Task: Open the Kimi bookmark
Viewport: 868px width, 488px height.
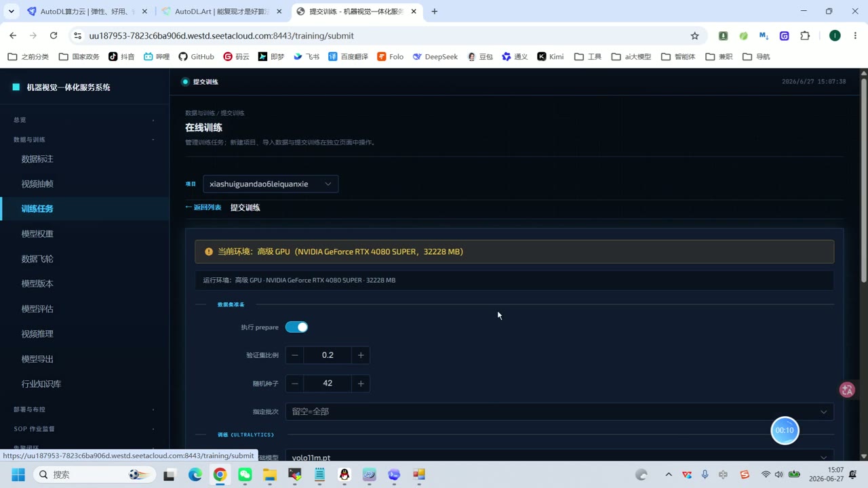Action: (551, 56)
